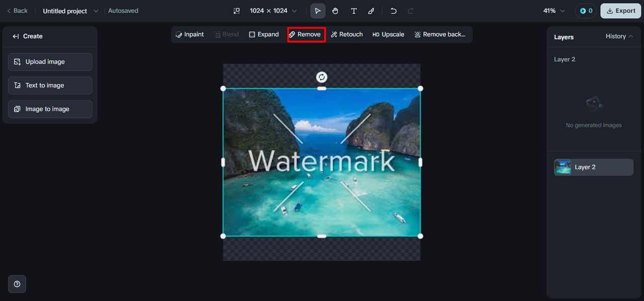644x301 pixels.
Task: Pick the brush pen tool
Action: pos(371,11)
